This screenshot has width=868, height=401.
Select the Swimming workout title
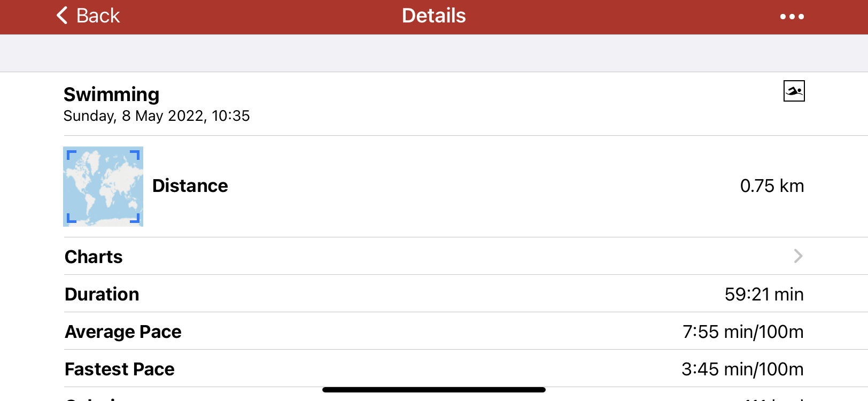111,95
